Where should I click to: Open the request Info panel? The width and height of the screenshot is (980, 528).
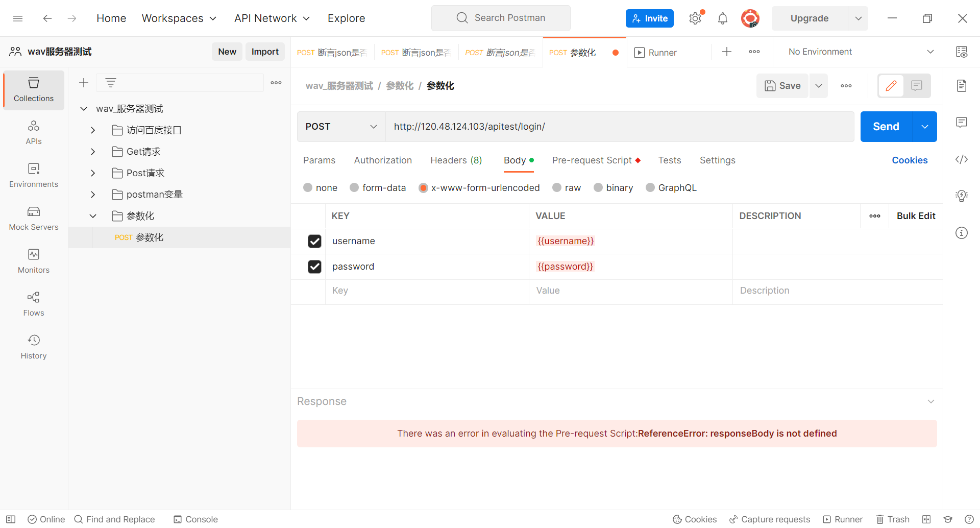click(x=962, y=233)
